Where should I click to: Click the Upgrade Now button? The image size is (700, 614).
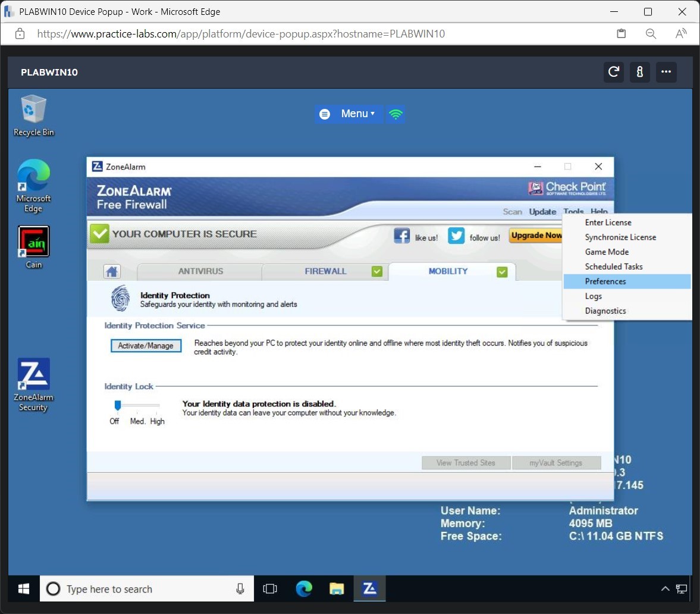(535, 236)
